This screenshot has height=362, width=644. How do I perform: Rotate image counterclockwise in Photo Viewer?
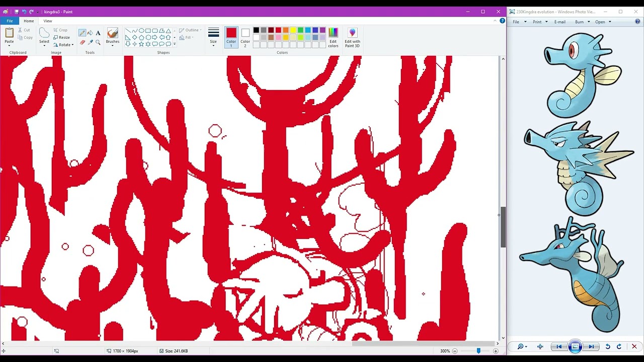[608, 346]
